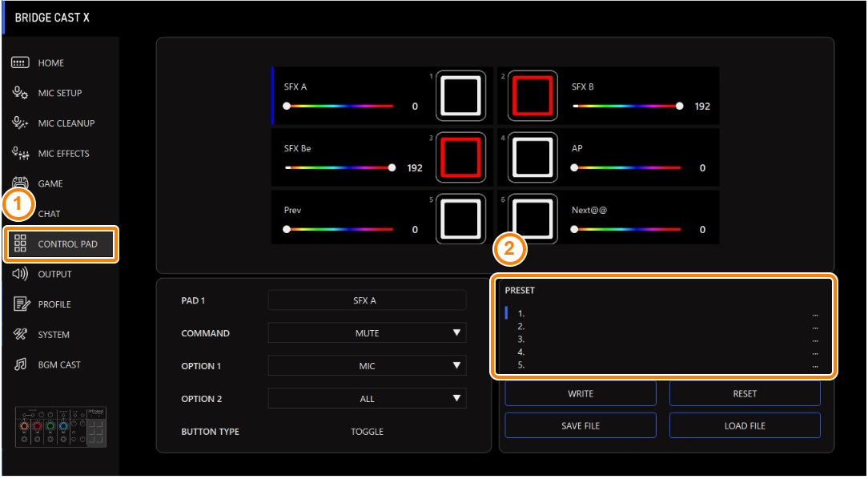Image resolution: width=868 pixels, height=479 pixels.
Task: Select the Mic Cleanup icon
Action: 21,123
